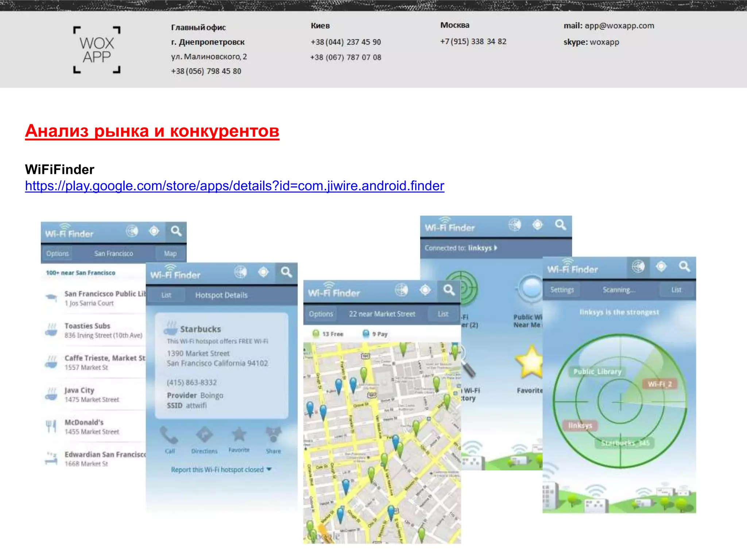747x560 pixels.
Task: Tap the restaurant icon beside McDonald's
Action: click(51, 426)
